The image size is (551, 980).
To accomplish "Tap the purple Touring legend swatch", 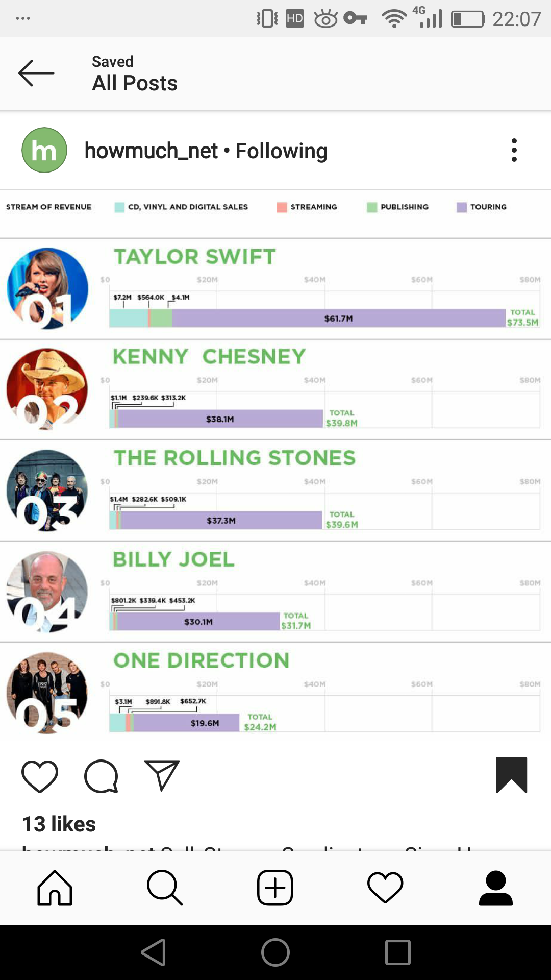I will coord(462,207).
